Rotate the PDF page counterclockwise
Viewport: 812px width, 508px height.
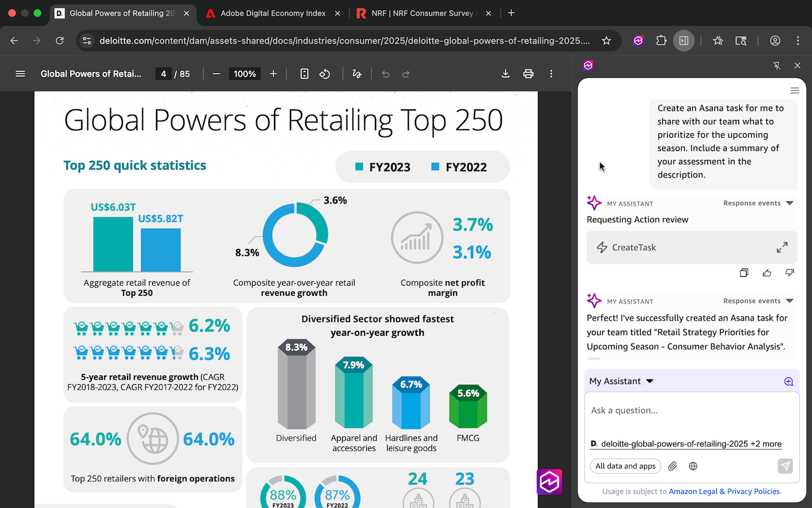click(x=325, y=74)
